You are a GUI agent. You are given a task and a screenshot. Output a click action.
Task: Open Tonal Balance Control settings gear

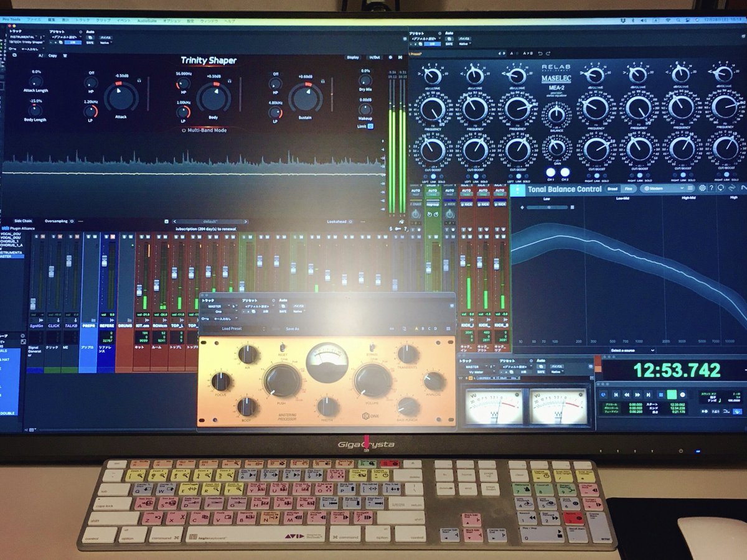click(702, 188)
